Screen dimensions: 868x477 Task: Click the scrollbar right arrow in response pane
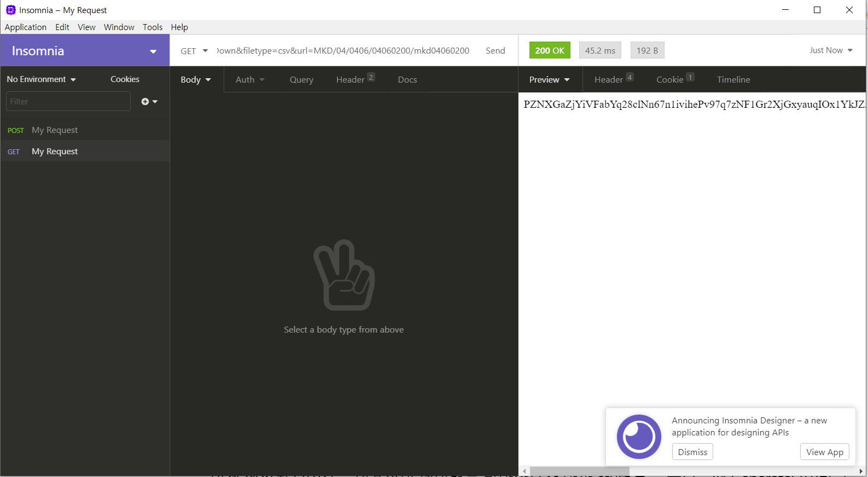coord(861,471)
